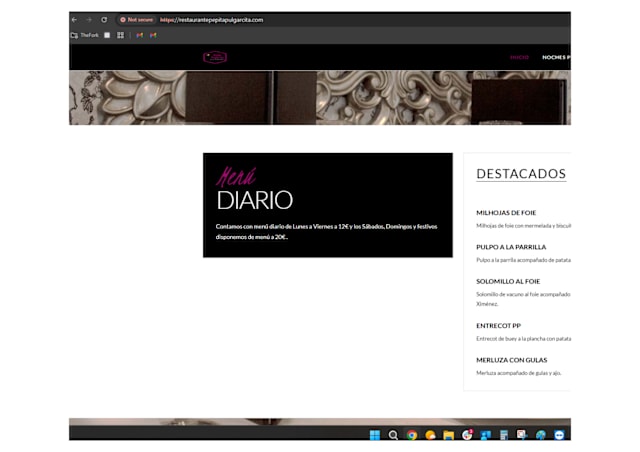Click the taskbar search magnifier
Viewport: 640px width, 452px height.
coord(393,435)
